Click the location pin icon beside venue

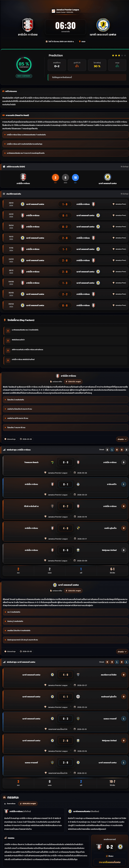point(80,41)
